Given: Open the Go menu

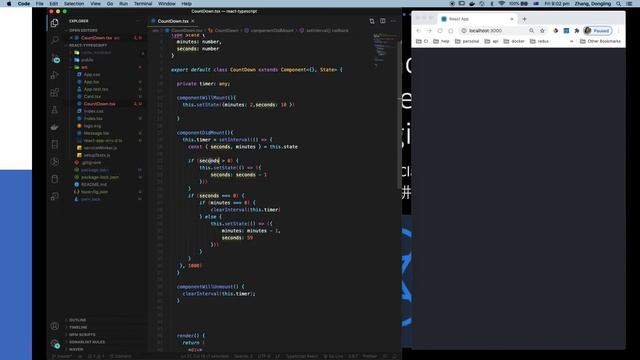Looking at the screenshot, I should pyautogui.click(x=110, y=4).
